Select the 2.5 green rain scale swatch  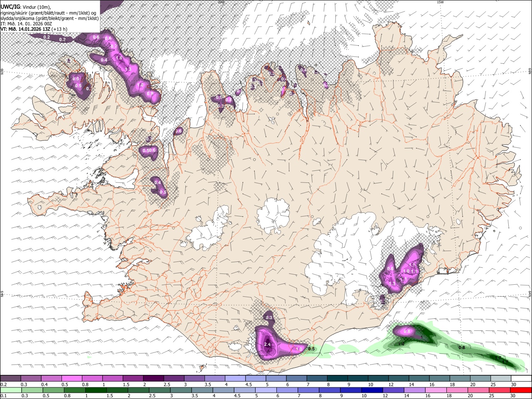160,390
